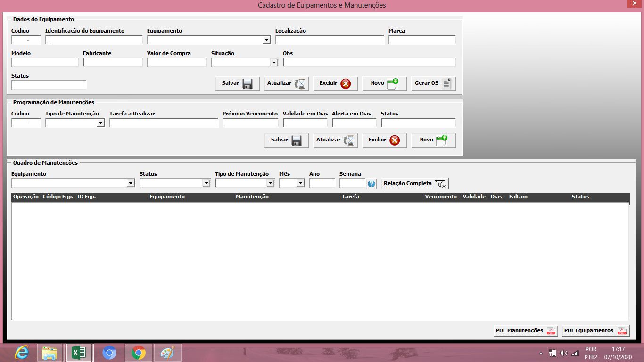This screenshot has height=362, width=644.
Task: Export equipment list via PDF Equipamentos
Action: click(595, 330)
